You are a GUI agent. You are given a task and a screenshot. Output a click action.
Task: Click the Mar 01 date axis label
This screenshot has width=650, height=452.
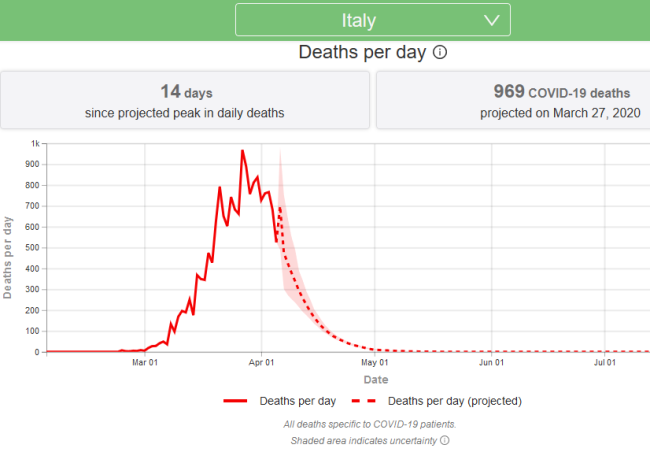click(146, 363)
